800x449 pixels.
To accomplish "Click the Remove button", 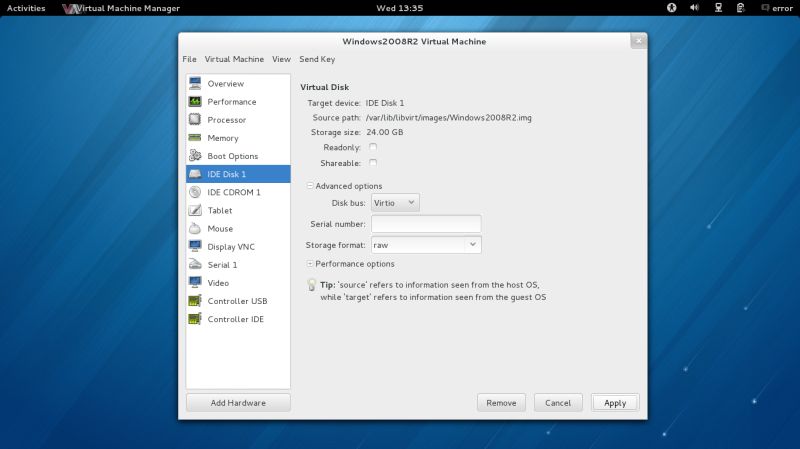I will (x=501, y=403).
